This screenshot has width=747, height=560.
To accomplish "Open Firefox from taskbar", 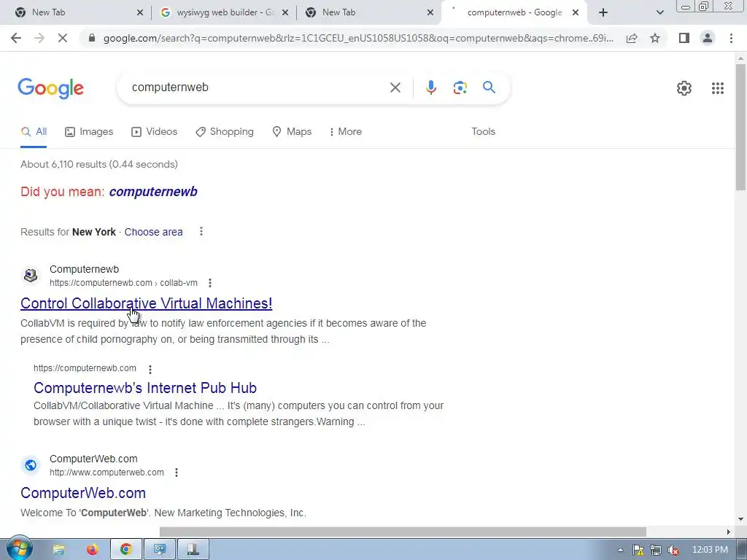I will click(92, 550).
